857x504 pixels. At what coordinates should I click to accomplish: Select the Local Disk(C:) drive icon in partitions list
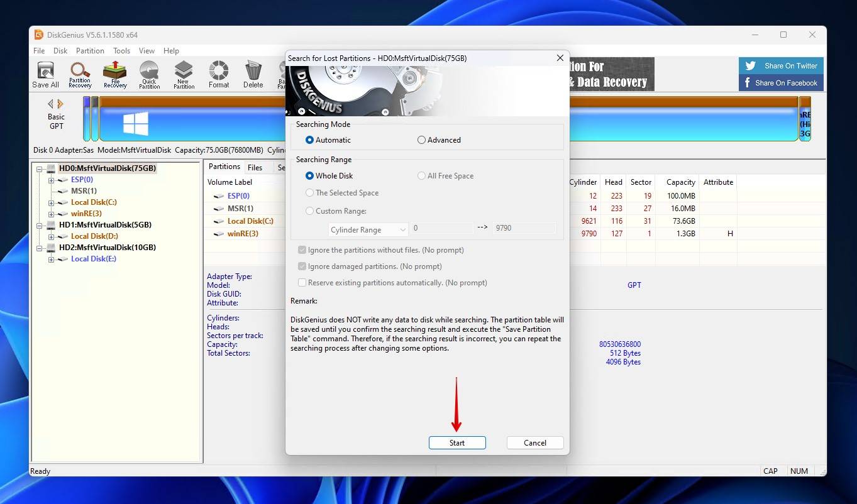218,221
